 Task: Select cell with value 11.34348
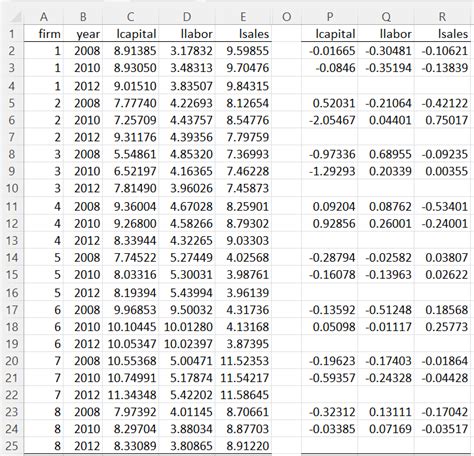pyautogui.click(x=130, y=395)
